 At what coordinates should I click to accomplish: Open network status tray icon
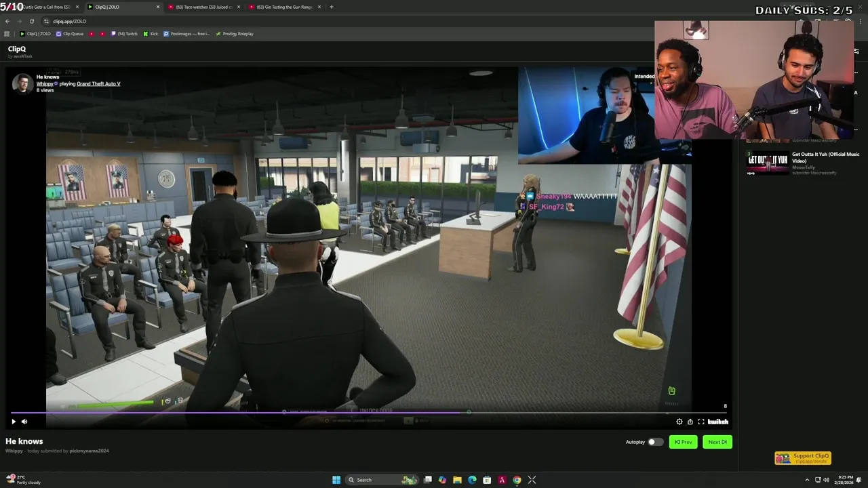click(818, 480)
